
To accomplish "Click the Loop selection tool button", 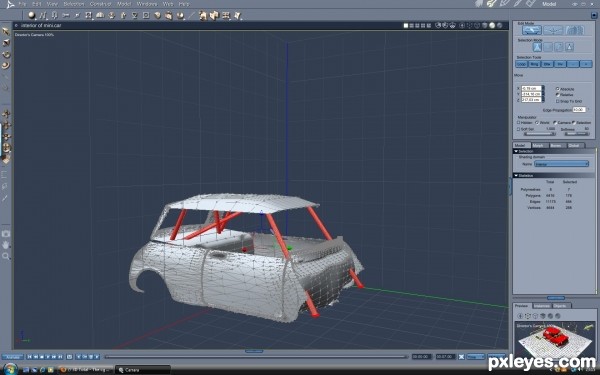I will click(x=522, y=64).
